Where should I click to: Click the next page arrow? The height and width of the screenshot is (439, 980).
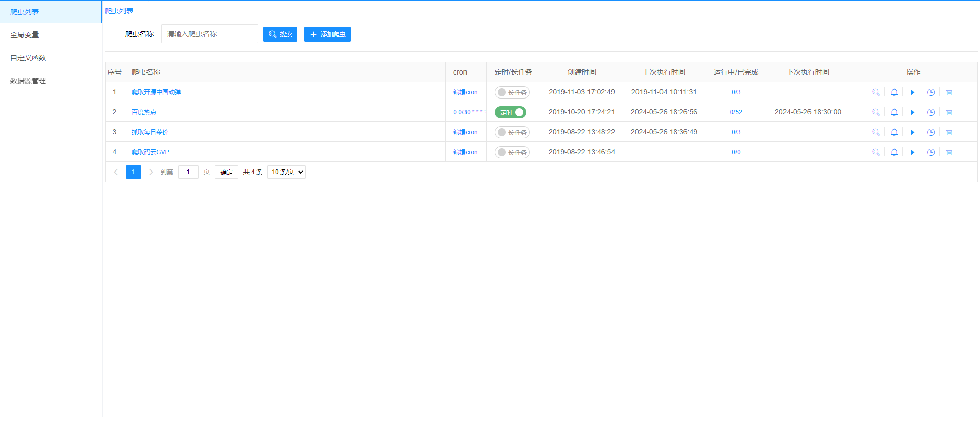pos(151,172)
